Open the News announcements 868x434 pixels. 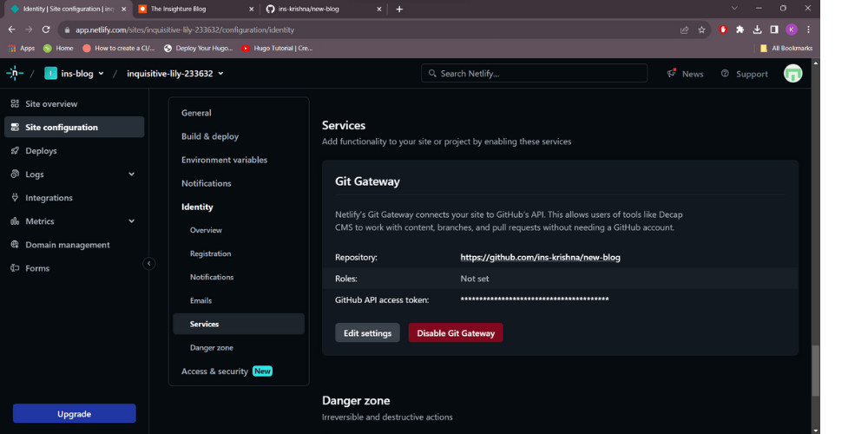click(686, 74)
